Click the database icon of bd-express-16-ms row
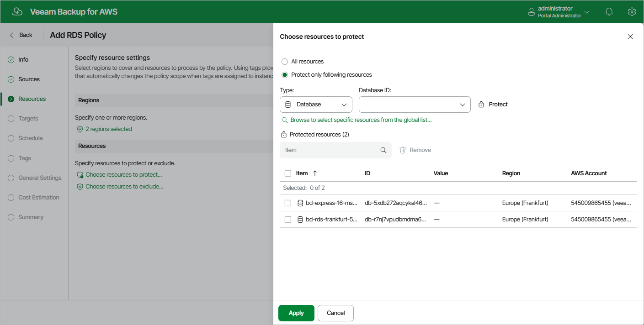This screenshot has width=644, height=325. pos(300,203)
